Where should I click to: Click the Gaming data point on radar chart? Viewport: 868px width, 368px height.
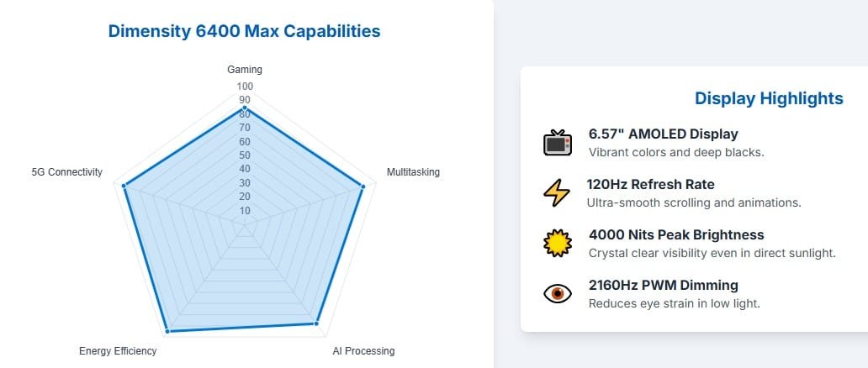(x=245, y=108)
